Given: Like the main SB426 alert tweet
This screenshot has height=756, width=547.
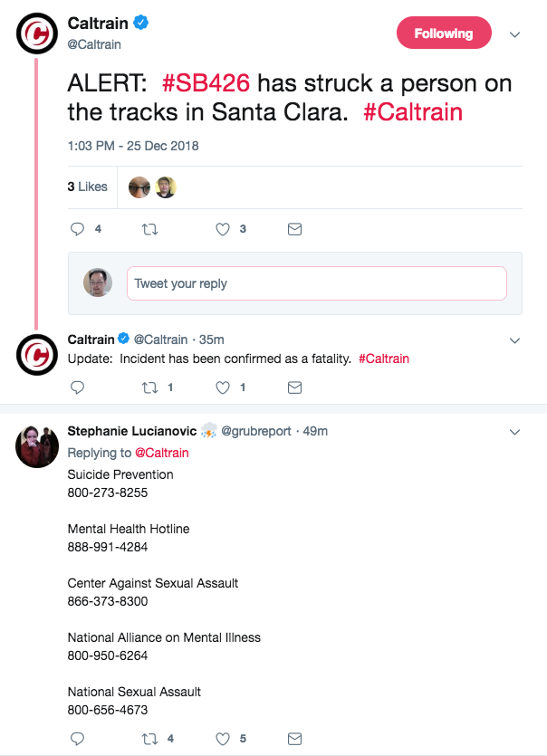Looking at the screenshot, I should [x=223, y=230].
